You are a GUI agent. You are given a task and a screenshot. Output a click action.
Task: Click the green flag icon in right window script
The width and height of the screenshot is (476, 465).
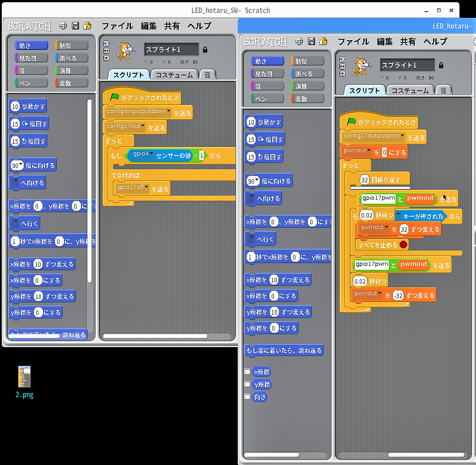(351, 121)
